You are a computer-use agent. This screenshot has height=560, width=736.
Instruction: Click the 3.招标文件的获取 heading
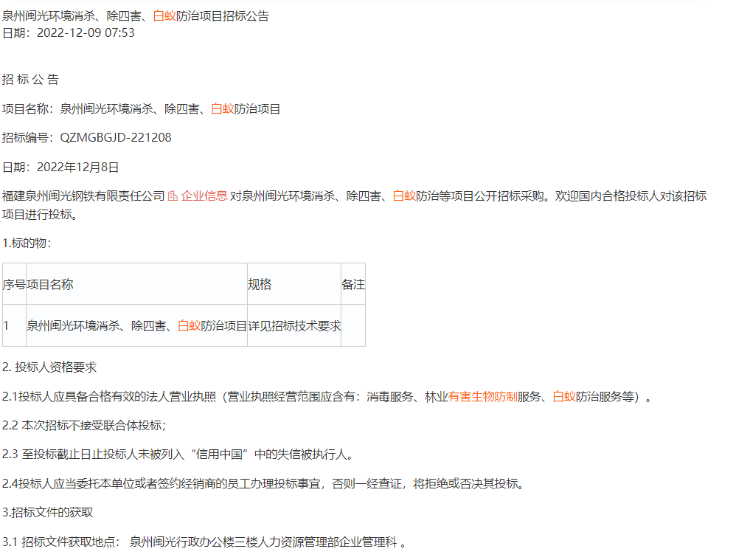tap(47, 512)
